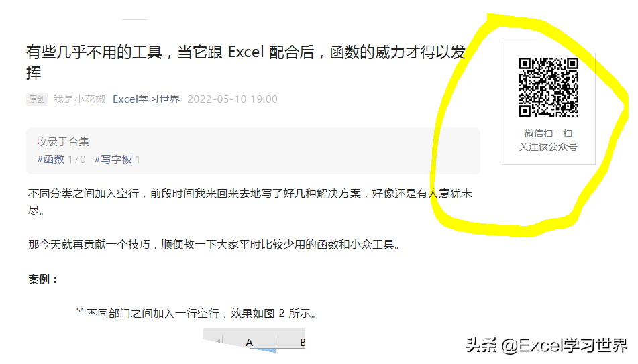Click the bold 案例： heading

click(x=43, y=279)
